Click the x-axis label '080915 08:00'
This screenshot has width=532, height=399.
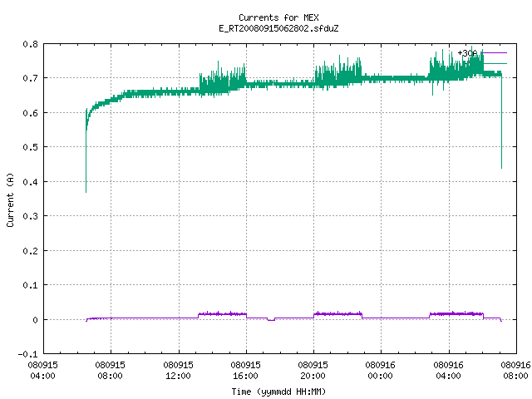(111, 370)
